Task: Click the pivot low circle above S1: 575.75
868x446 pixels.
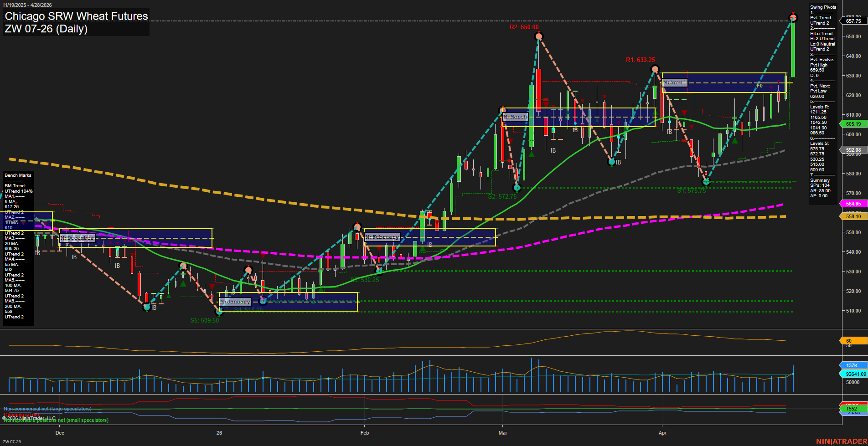Action: tap(706, 182)
